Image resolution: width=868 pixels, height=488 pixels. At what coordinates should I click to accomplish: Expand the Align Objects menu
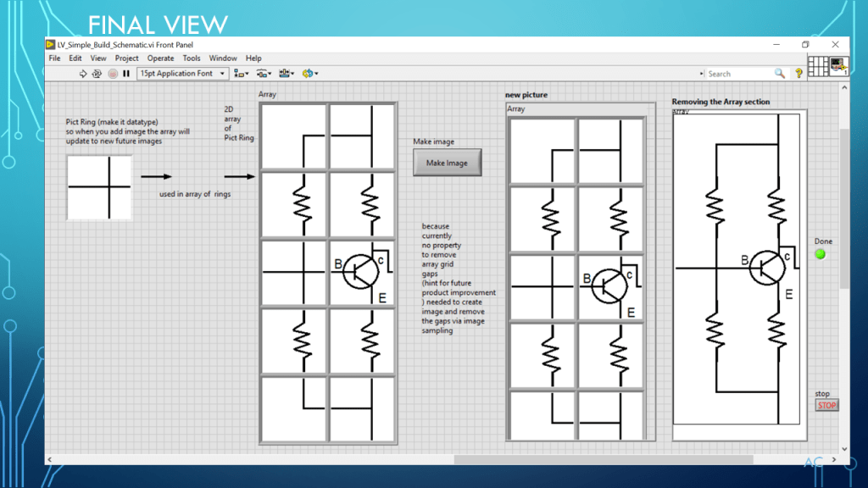(x=242, y=74)
